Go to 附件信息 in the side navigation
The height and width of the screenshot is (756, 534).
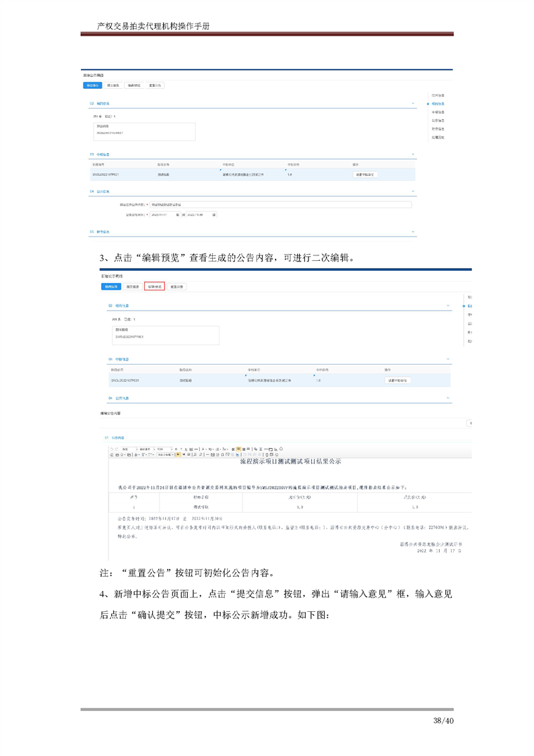(438, 129)
